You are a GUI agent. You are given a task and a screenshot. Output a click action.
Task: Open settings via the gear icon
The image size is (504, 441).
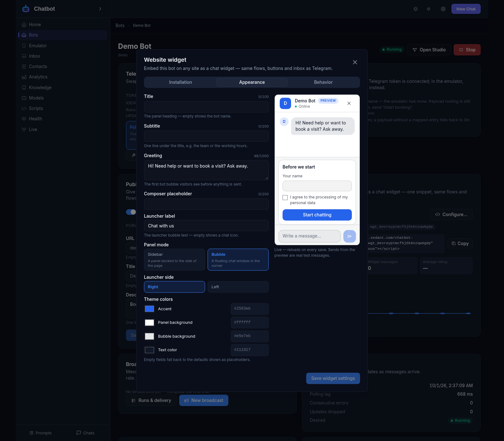pyautogui.click(x=443, y=9)
